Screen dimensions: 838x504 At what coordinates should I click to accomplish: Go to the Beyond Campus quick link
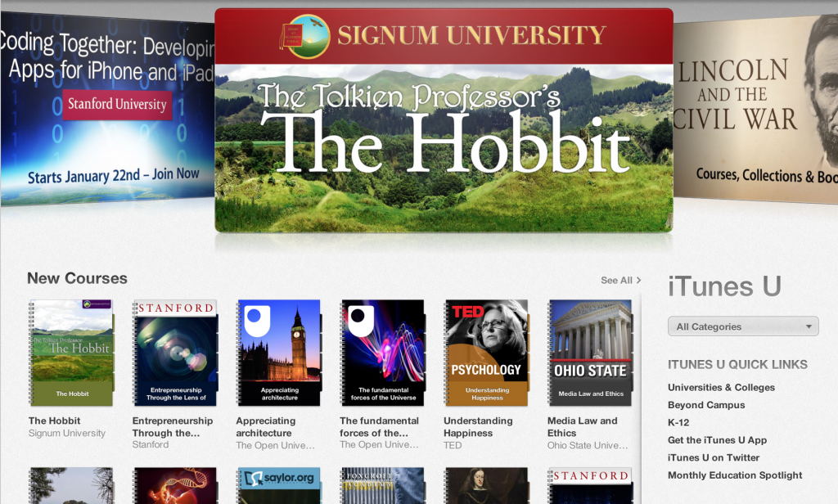pos(706,405)
